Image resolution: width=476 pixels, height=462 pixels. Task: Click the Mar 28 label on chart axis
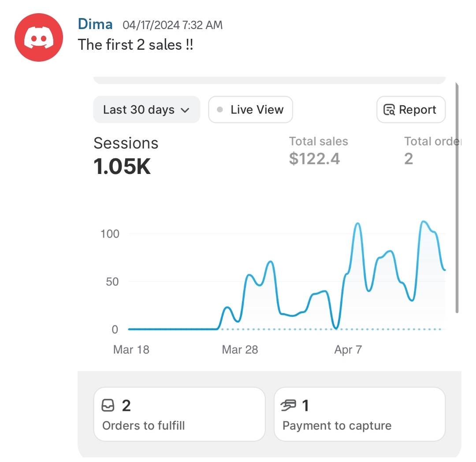pos(240,350)
